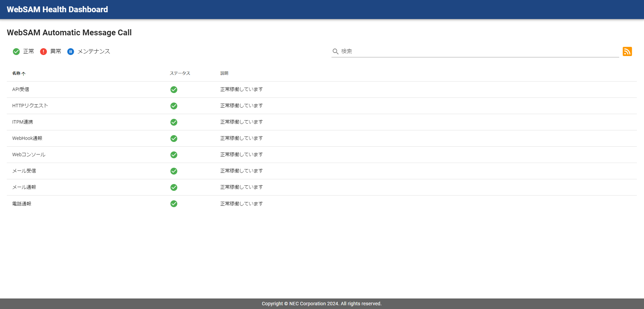Screen dimensions: 644x309
Task: Select the blue メンテナンス pause legend icon
Action: coord(70,51)
